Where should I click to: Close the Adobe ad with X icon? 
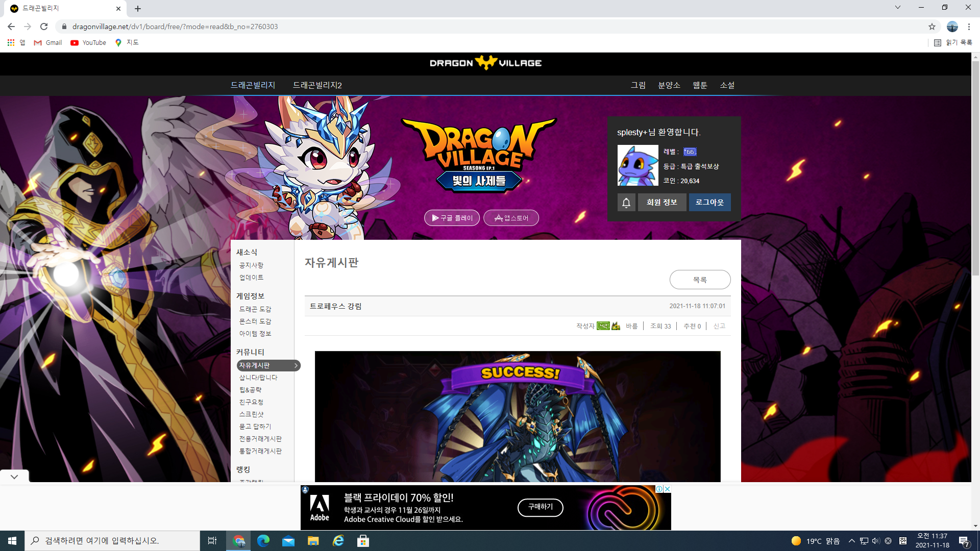(x=667, y=489)
